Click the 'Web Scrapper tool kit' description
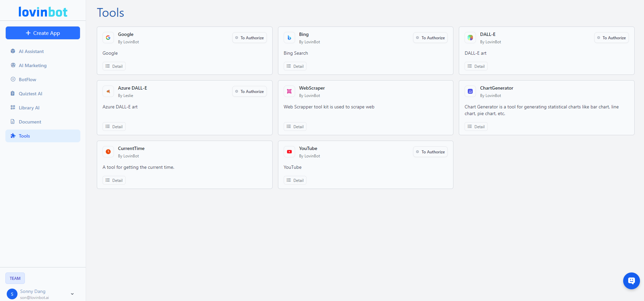Viewport: 644px width, 301px height. [329, 107]
